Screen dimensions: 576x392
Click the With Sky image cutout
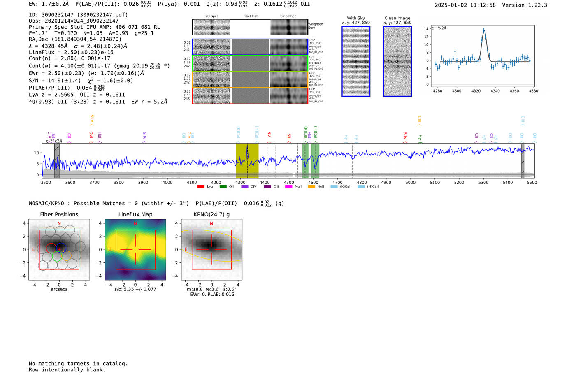(x=356, y=61)
